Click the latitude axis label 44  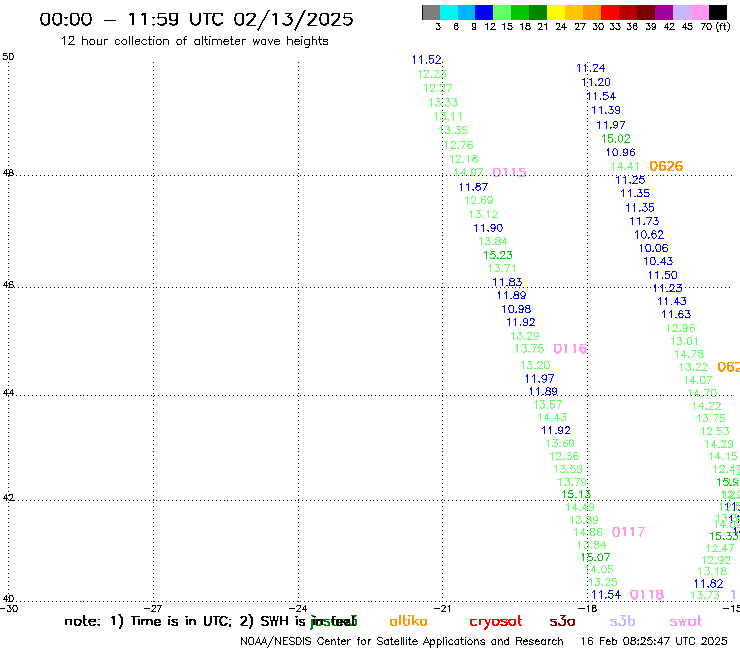pos(8,393)
